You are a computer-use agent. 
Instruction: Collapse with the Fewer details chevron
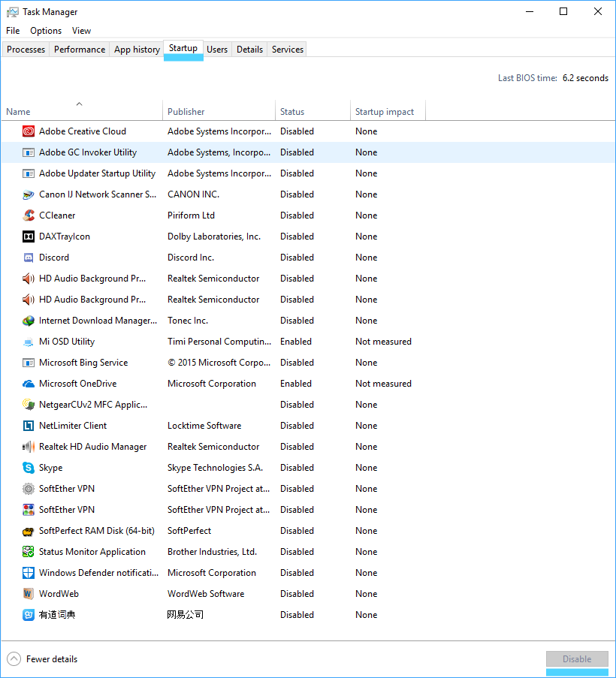pos(14,659)
